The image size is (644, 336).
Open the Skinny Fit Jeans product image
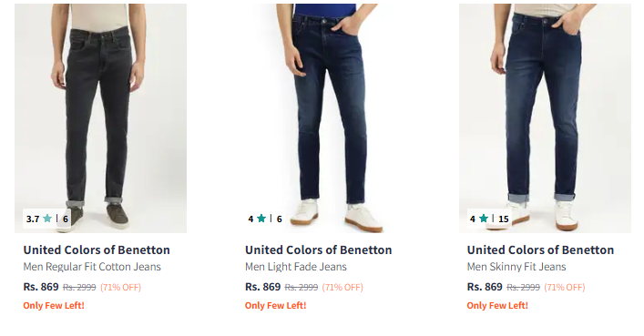point(545,118)
